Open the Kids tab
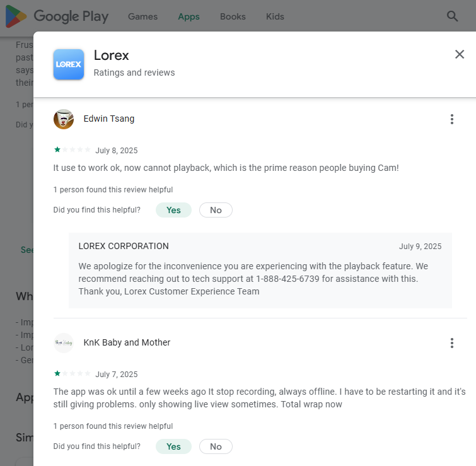The image size is (476, 466). (275, 16)
